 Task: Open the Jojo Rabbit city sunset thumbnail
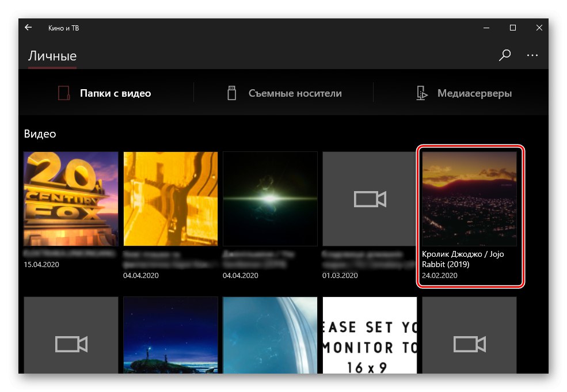point(469,199)
